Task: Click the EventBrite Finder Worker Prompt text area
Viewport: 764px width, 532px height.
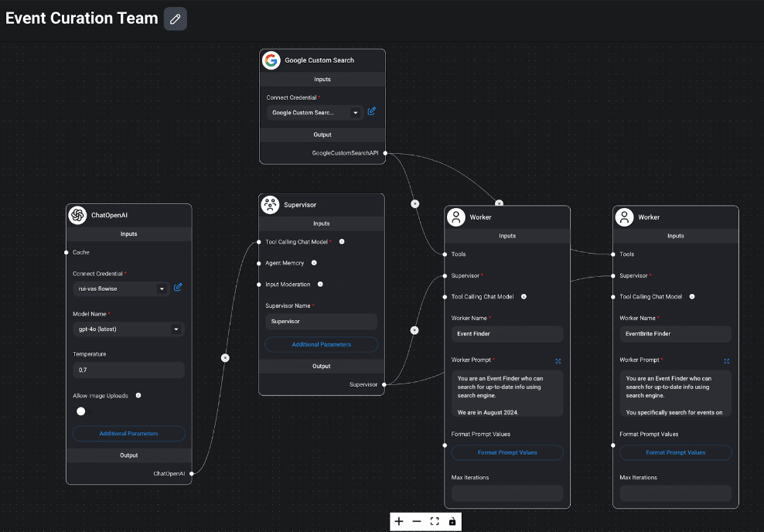Action: (675, 394)
